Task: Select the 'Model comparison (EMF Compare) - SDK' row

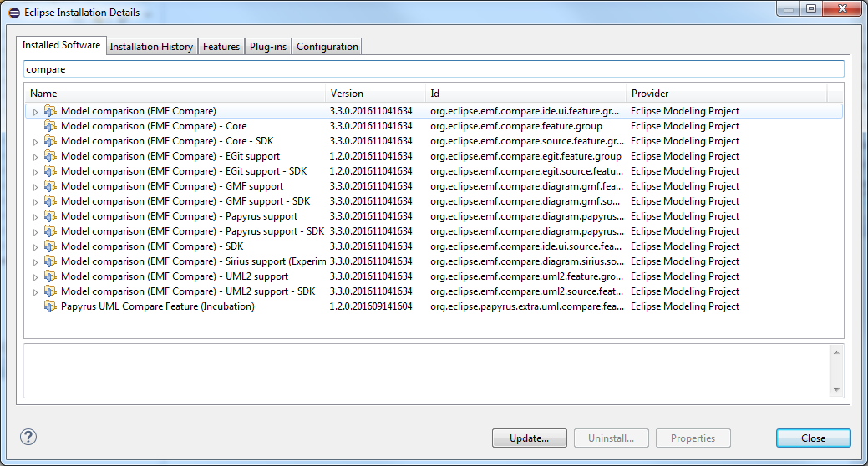Action: click(x=434, y=246)
